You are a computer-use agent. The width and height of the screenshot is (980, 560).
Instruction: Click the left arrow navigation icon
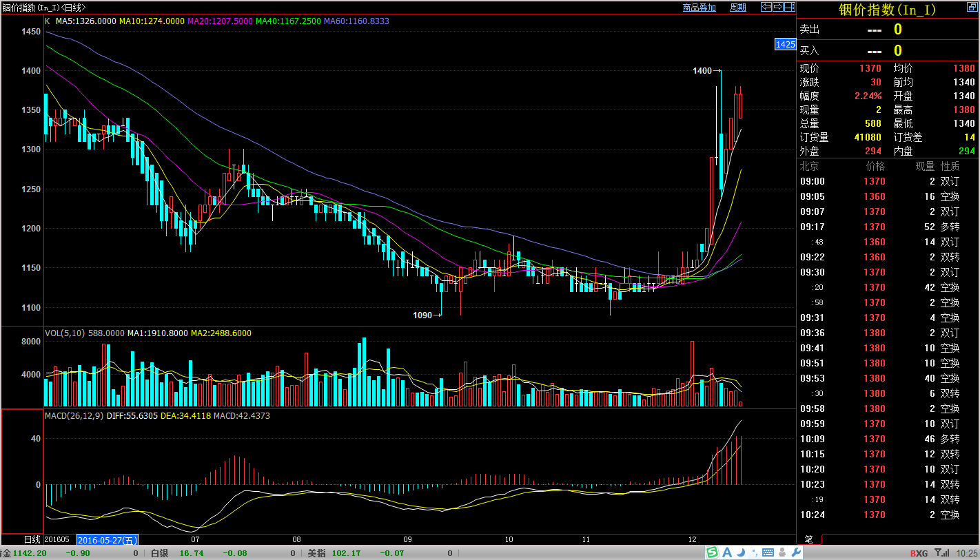(x=766, y=8)
